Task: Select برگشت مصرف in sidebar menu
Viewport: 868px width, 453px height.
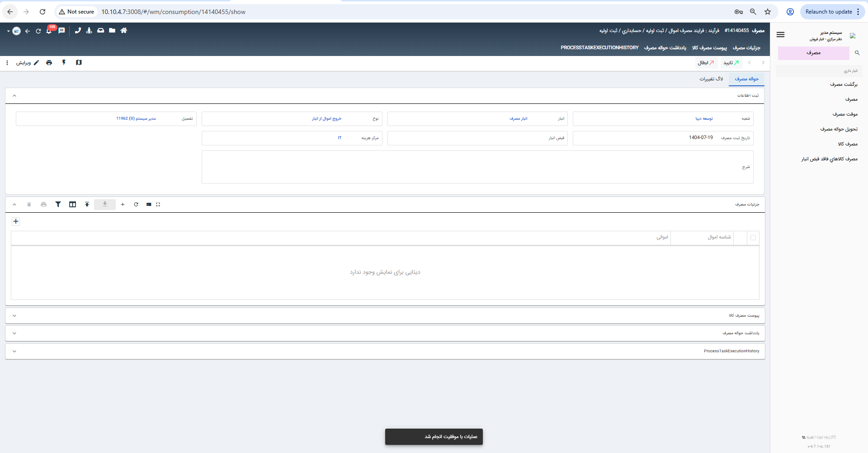Action: 843,84
